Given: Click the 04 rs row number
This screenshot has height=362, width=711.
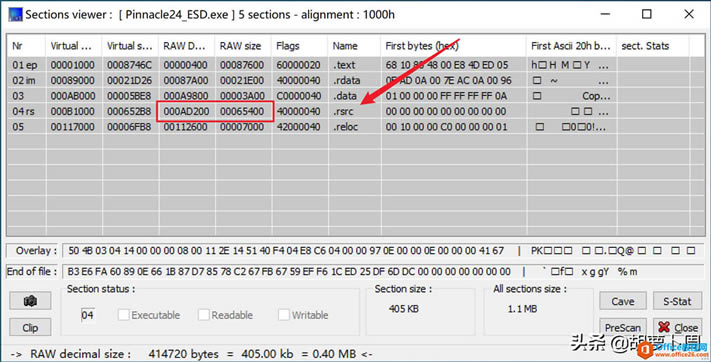Looking at the screenshot, I should 24,111.
